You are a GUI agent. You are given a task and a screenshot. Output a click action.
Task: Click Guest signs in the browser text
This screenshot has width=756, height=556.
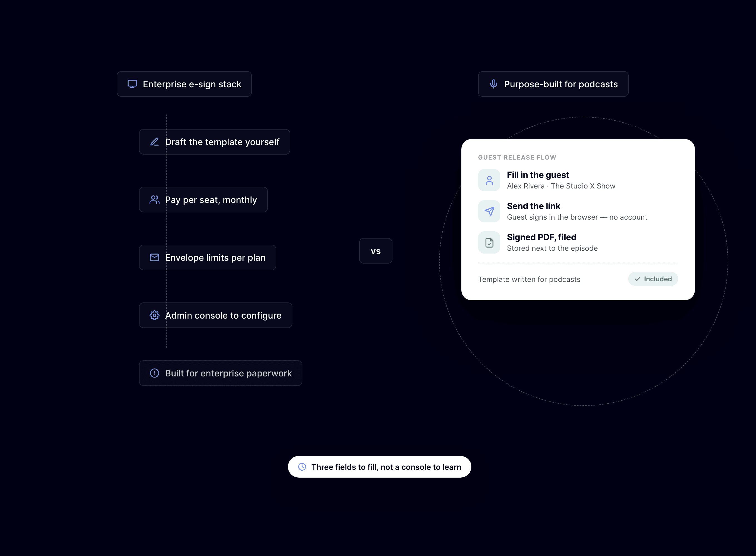[577, 217]
